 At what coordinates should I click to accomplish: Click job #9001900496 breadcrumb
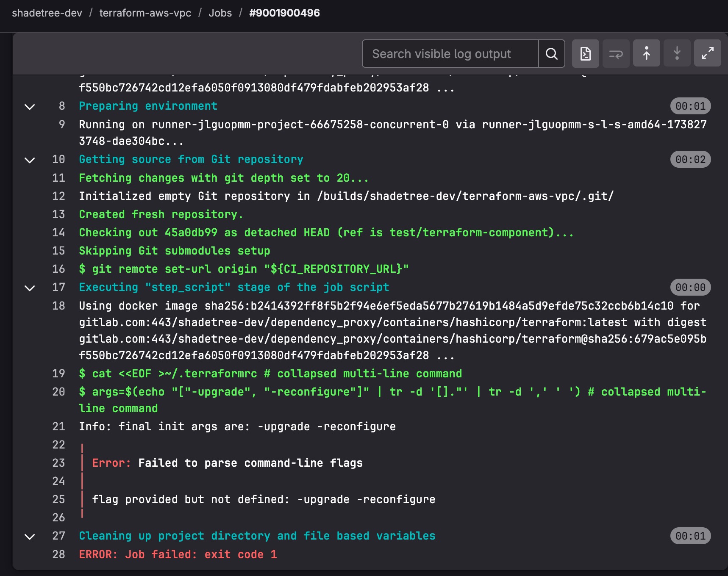[x=284, y=13]
